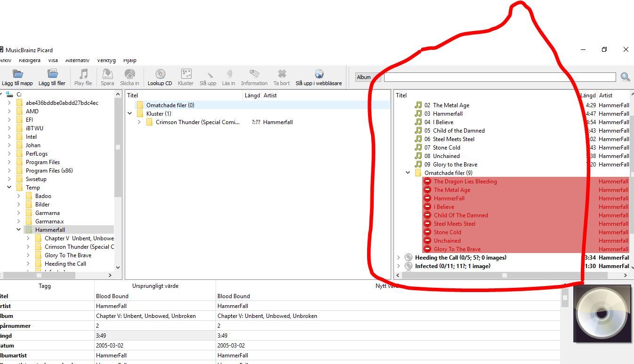Click Slå upp i webbläsare globe icon
634x364 pixels.
(x=319, y=74)
